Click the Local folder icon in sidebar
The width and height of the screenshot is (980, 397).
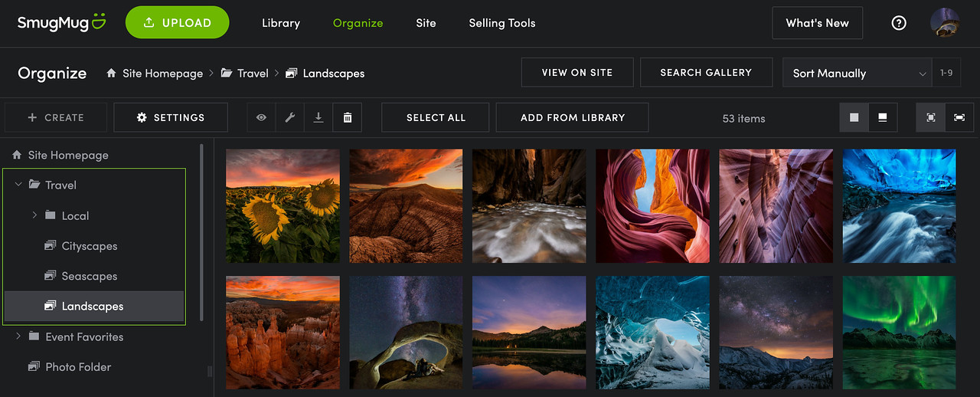(x=50, y=215)
